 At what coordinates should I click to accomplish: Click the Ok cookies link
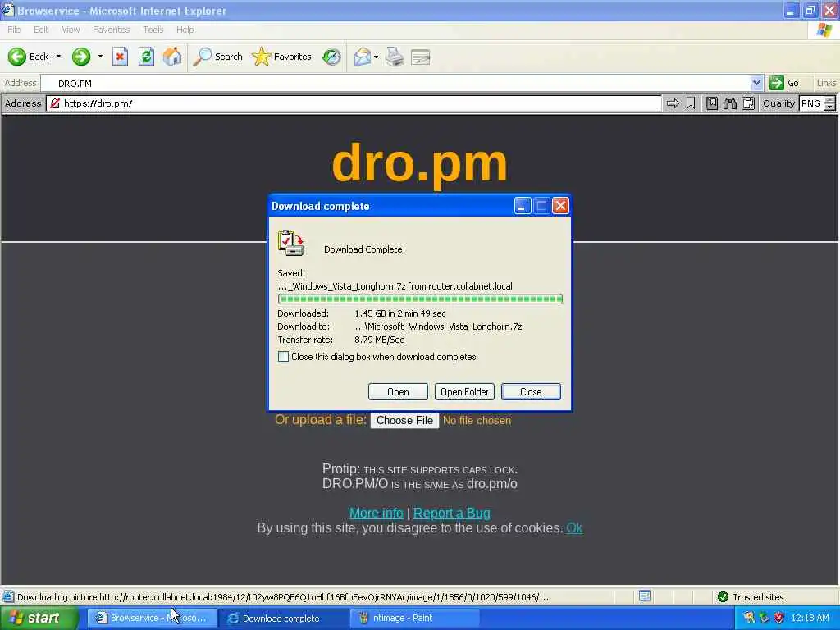(x=574, y=527)
